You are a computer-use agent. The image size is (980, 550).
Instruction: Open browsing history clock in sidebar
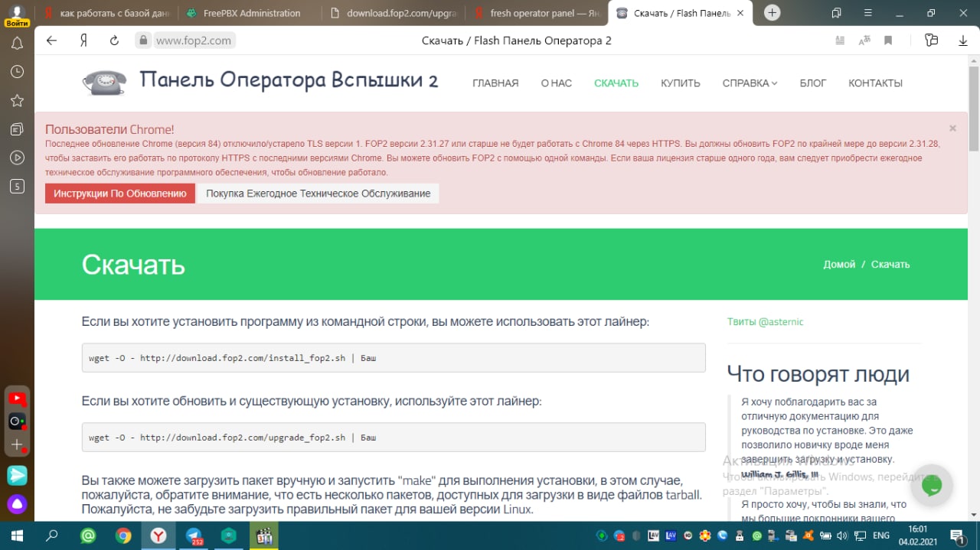(17, 72)
